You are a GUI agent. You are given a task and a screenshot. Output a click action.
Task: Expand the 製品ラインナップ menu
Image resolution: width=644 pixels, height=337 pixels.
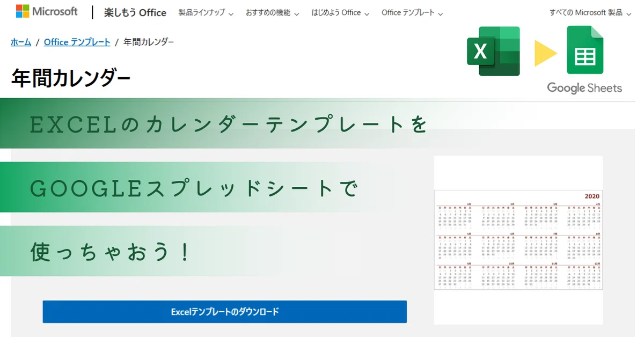tap(206, 13)
